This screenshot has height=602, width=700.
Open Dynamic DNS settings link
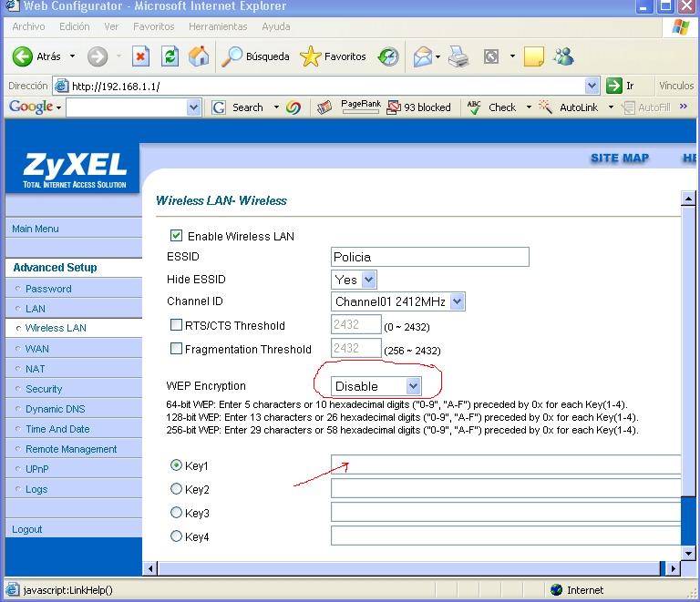pyautogui.click(x=55, y=409)
